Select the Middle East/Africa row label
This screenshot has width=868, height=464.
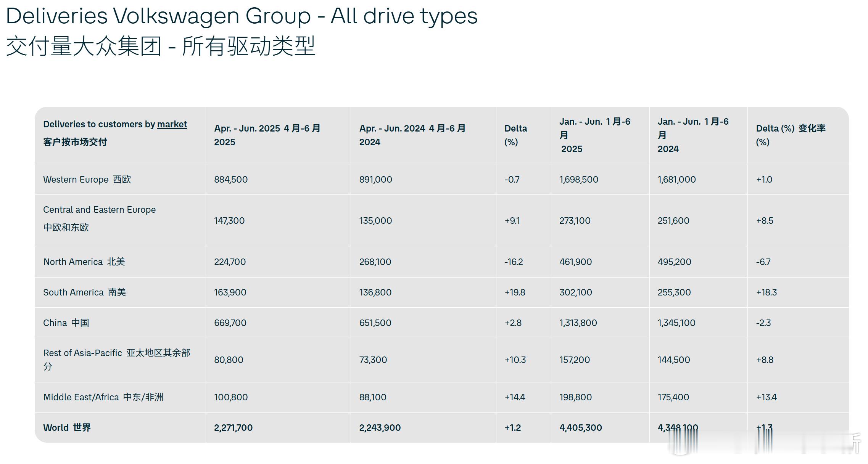tap(103, 397)
